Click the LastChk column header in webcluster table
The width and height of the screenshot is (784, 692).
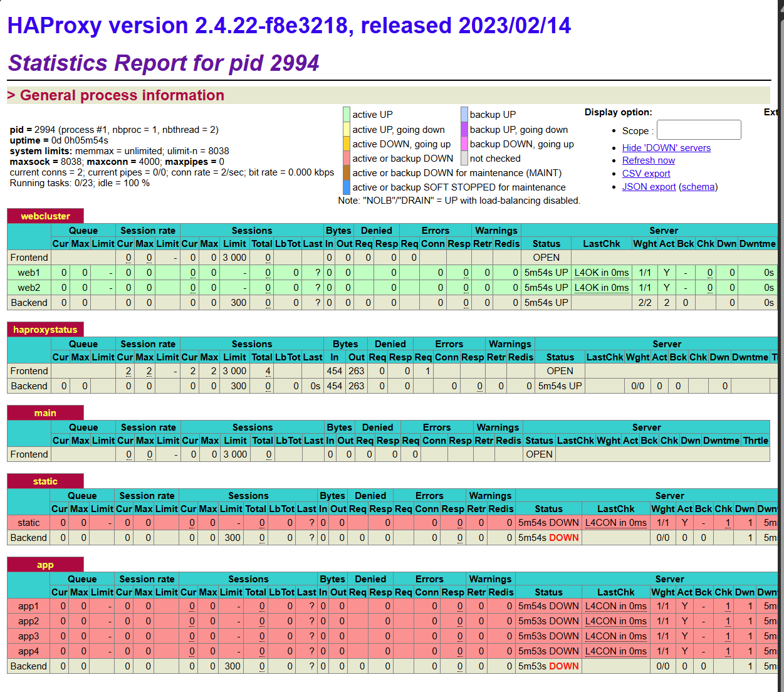(602, 244)
